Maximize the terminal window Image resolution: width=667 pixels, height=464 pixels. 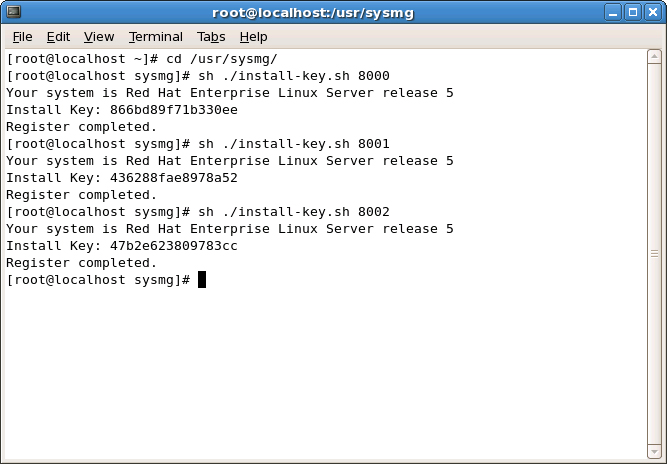pyautogui.click(x=633, y=12)
